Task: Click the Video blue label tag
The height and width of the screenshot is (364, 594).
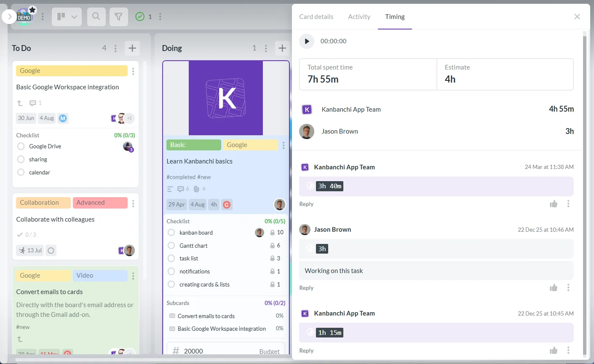Action: pos(100,276)
